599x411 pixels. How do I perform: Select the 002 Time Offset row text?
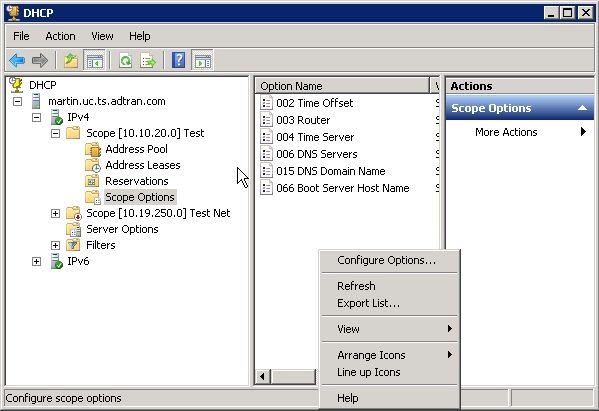point(314,103)
